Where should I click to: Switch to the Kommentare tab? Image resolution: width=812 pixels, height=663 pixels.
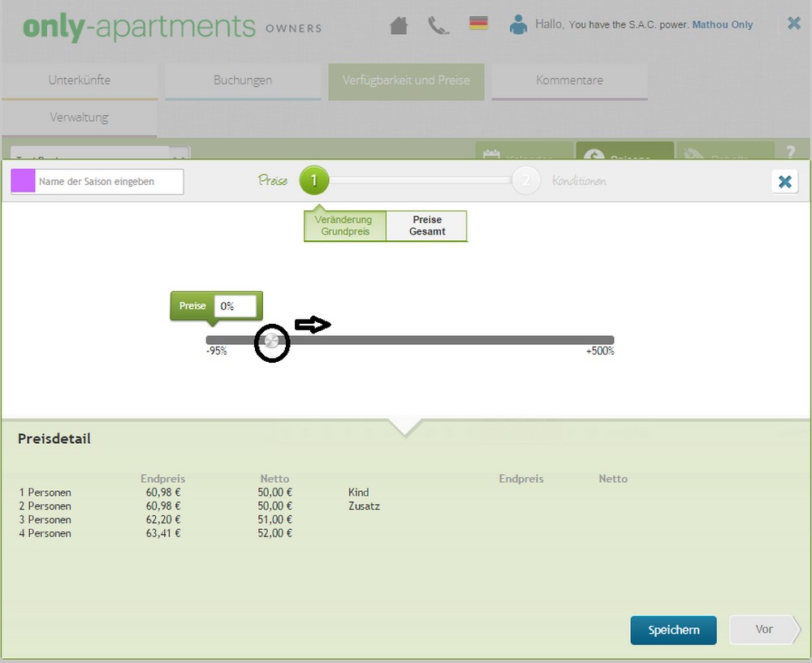coord(569,80)
